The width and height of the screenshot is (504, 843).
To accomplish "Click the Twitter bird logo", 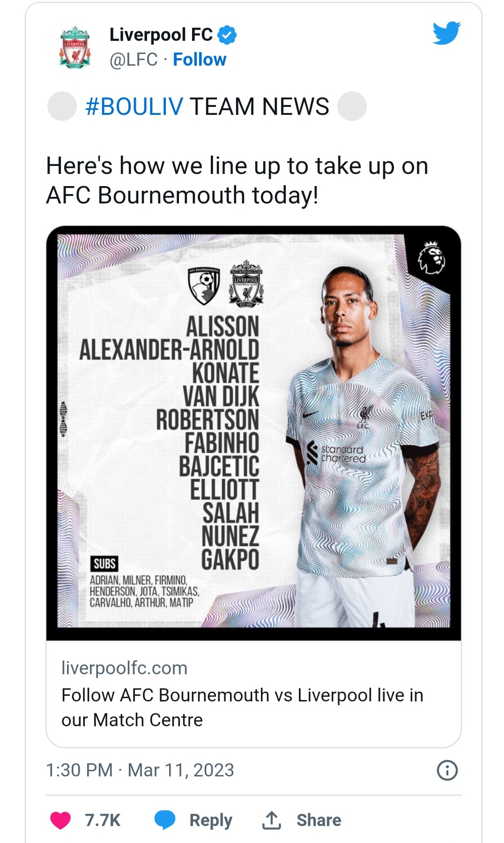I will (x=446, y=33).
